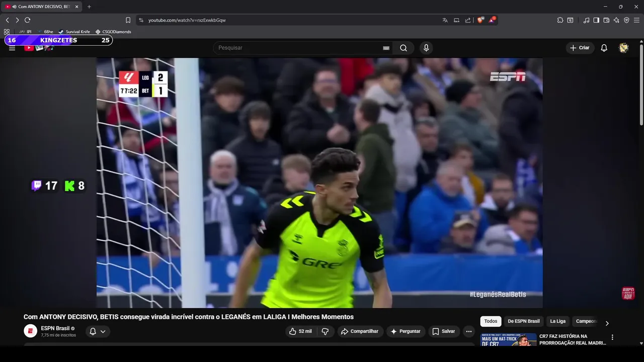Open the YouTube guide hamburger menu
This screenshot has width=644, height=362.
pyautogui.click(x=12, y=48)
